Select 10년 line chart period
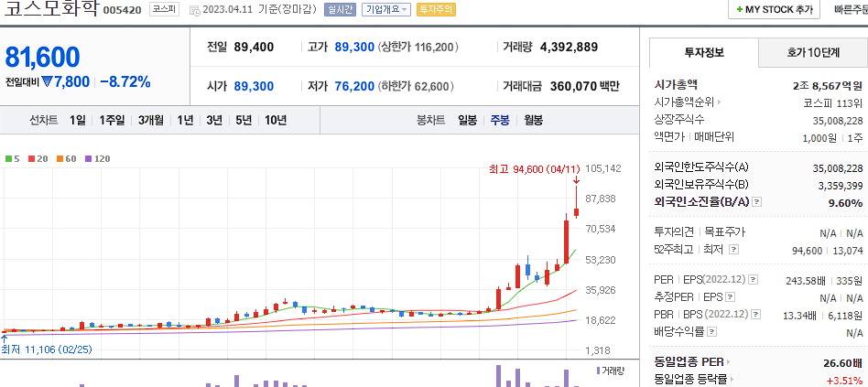Image resolution: width=868 pixels, height=387 pixels. pos(276,121)
